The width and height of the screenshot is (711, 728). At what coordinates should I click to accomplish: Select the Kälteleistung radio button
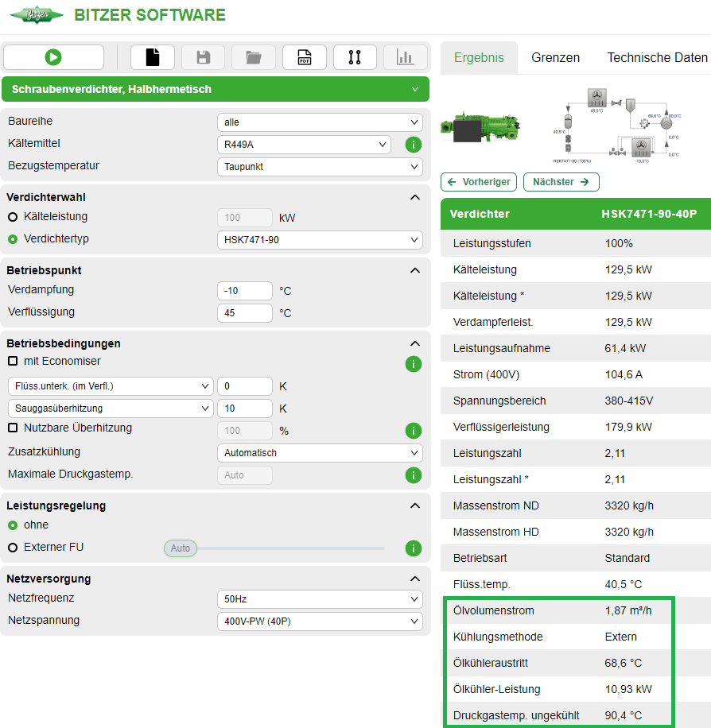[x=13, y=217]
